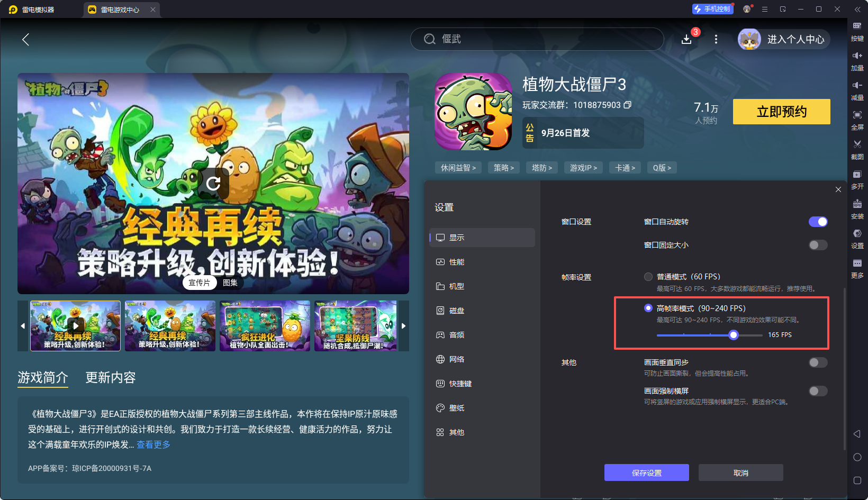Click the 手机控制 phone control button
The height and width of the screenshot is (500, 868).
click(x=712, y=9)
